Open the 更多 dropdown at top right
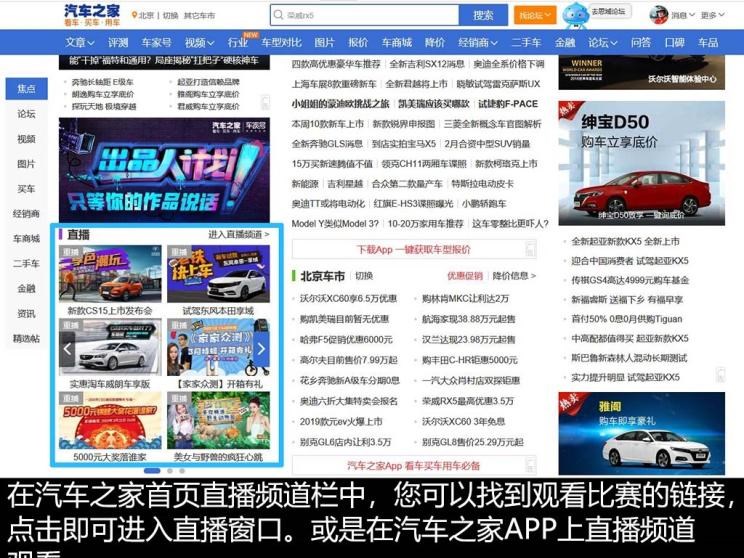The image size is (744, 558). [x=712, y=16]
